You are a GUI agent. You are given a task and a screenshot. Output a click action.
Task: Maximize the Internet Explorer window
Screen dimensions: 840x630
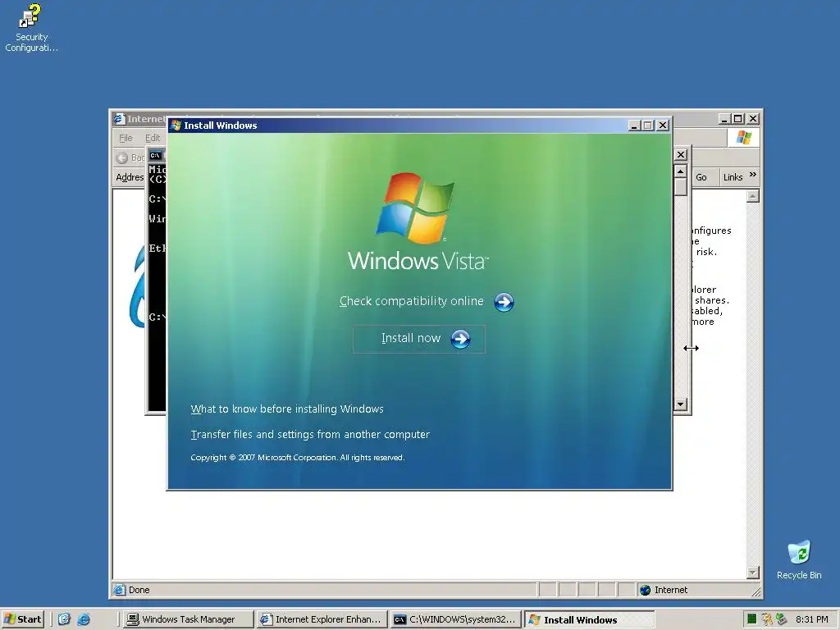pos(738,119)
